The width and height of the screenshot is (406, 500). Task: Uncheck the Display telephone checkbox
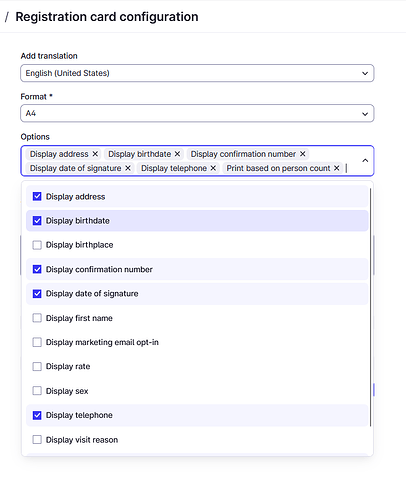[x=37, y=415]
